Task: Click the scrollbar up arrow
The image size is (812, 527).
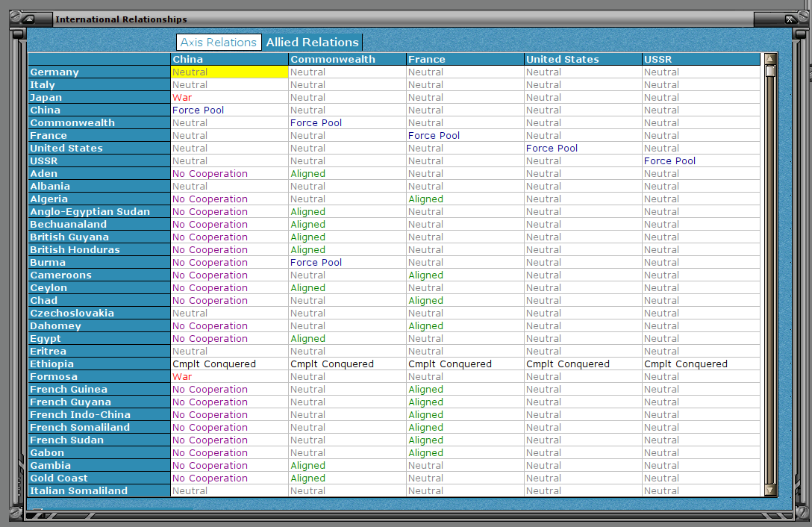Action: [770, 58]
